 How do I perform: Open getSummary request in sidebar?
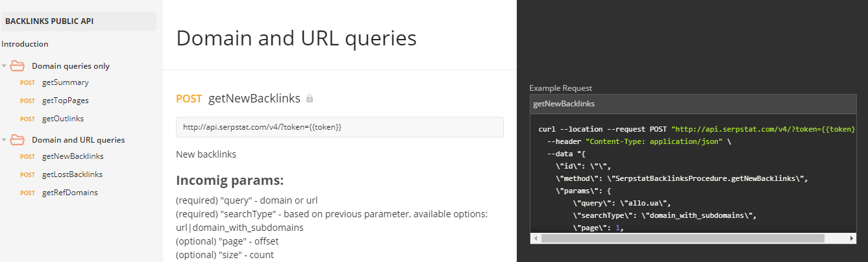66,82
